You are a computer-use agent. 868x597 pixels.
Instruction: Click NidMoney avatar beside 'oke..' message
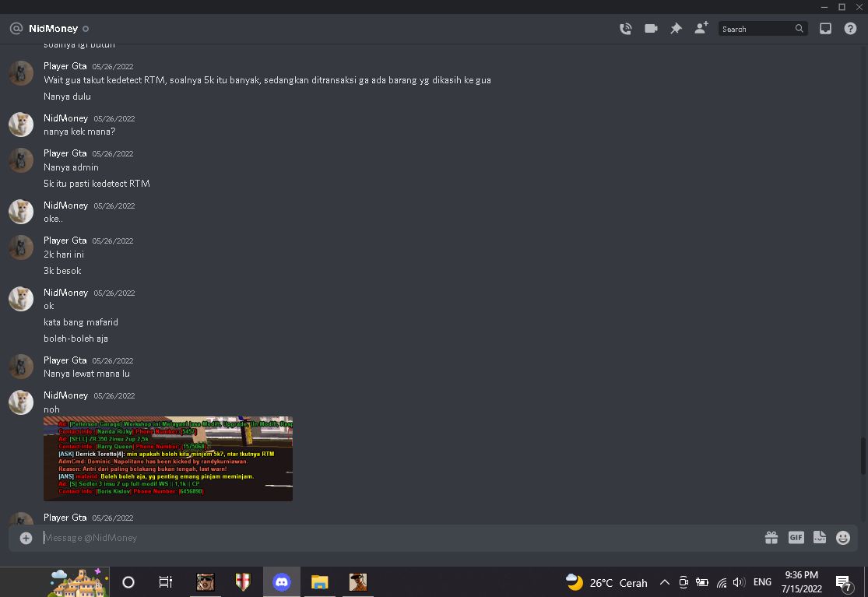coord(21,212)
